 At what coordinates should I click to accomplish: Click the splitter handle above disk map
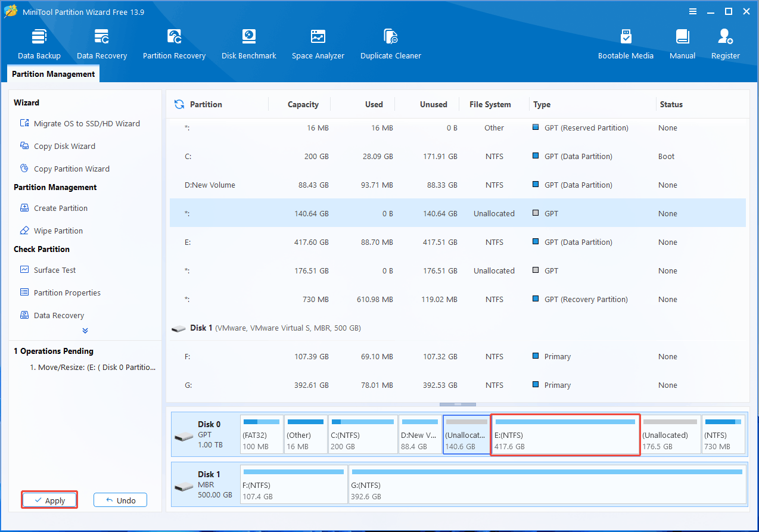[x=458, y=405]
